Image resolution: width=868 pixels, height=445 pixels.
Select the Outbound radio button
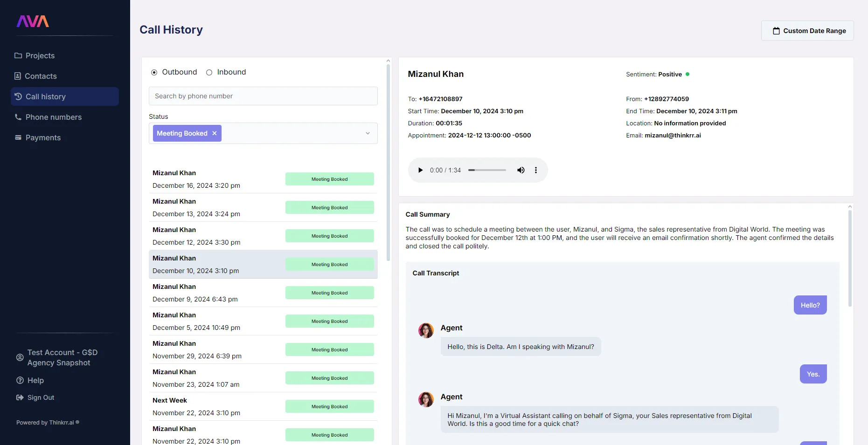coord(154,72)
